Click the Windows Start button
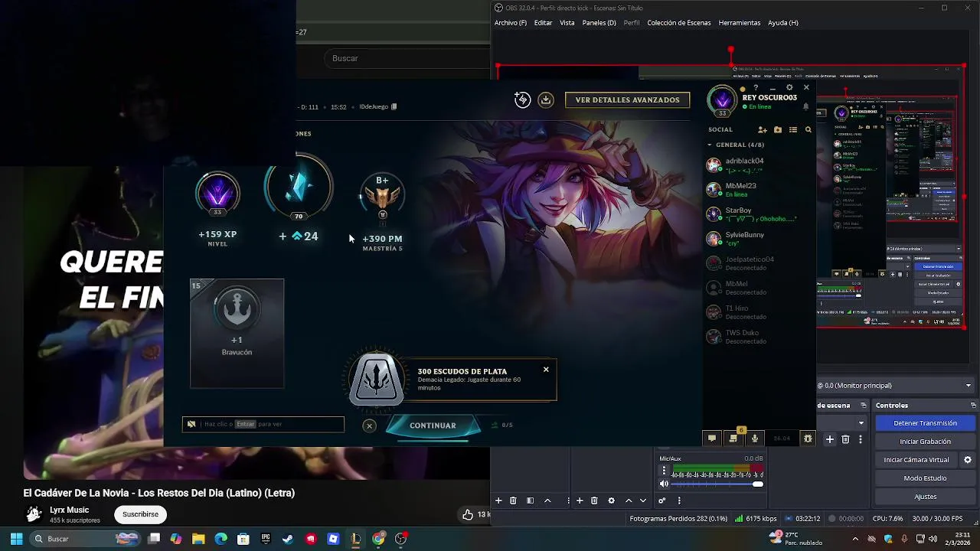This screenshot has height=551, width=980. (16, 539)
